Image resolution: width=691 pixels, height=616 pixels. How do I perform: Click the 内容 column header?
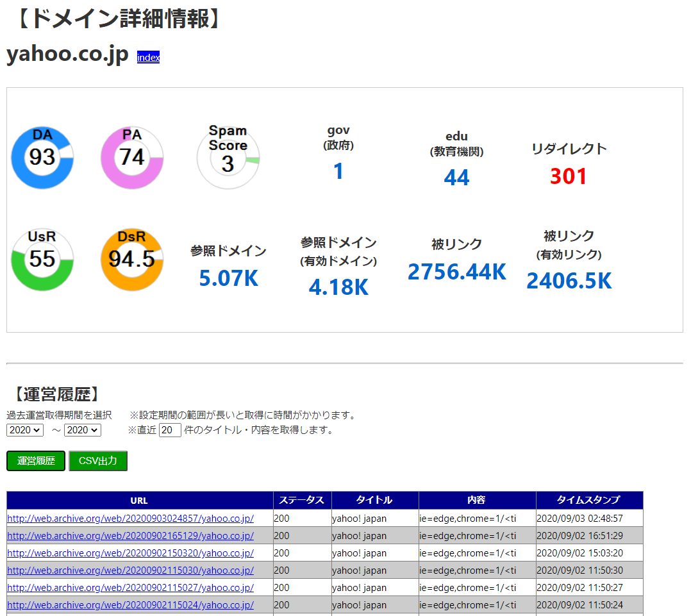click(478, 501)
